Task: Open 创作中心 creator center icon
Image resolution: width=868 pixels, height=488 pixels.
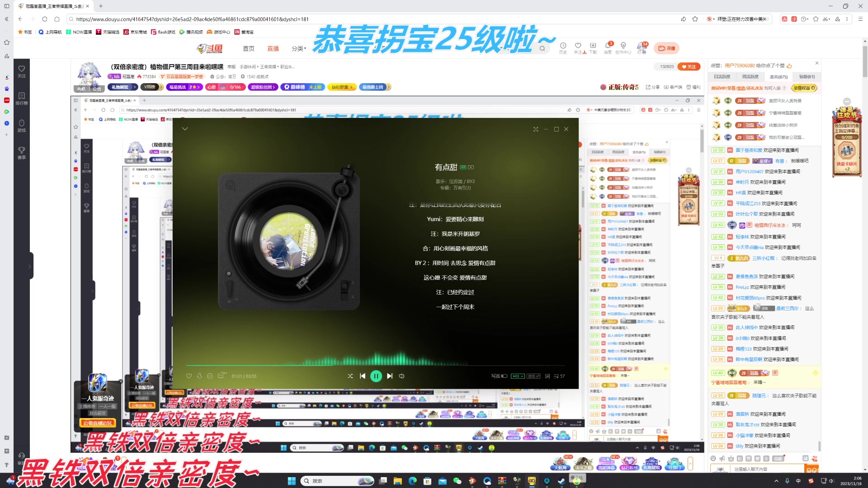Action: coord(623,48)
